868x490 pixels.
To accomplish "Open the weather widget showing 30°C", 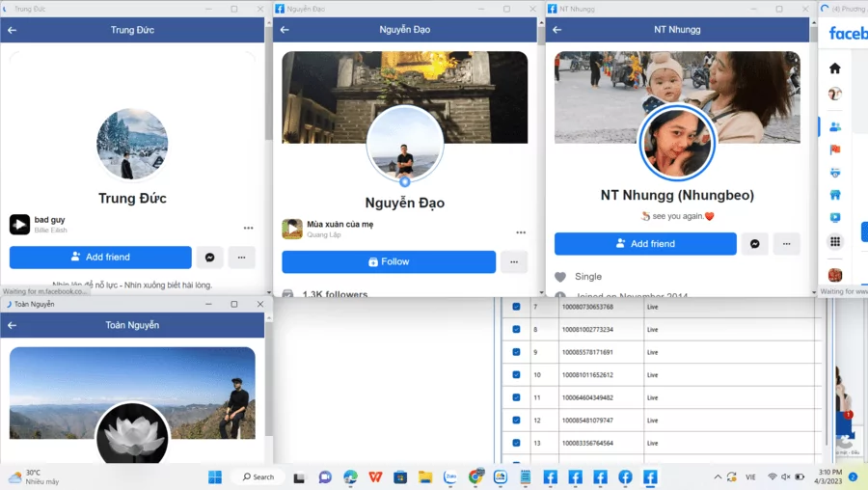I will point(33,477).
